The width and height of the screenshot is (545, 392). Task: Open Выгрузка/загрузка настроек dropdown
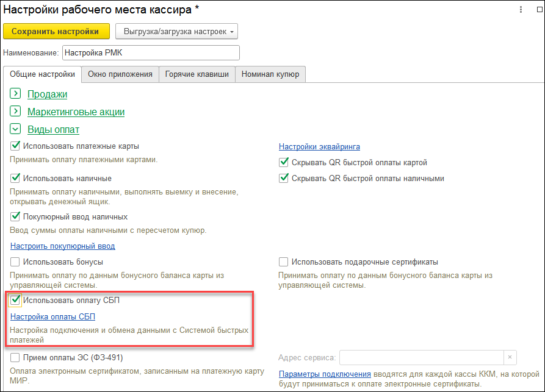click(x=176, y=31)
